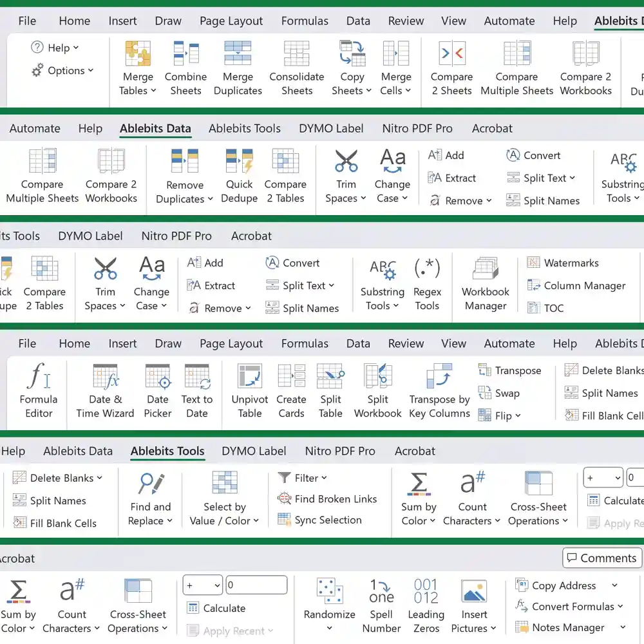
Task: Click the Find Broken Links icon
Action: (285, 499)
